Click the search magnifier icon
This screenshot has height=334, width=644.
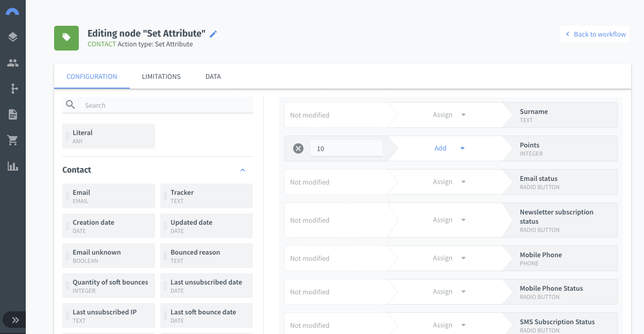click(71, 105)
